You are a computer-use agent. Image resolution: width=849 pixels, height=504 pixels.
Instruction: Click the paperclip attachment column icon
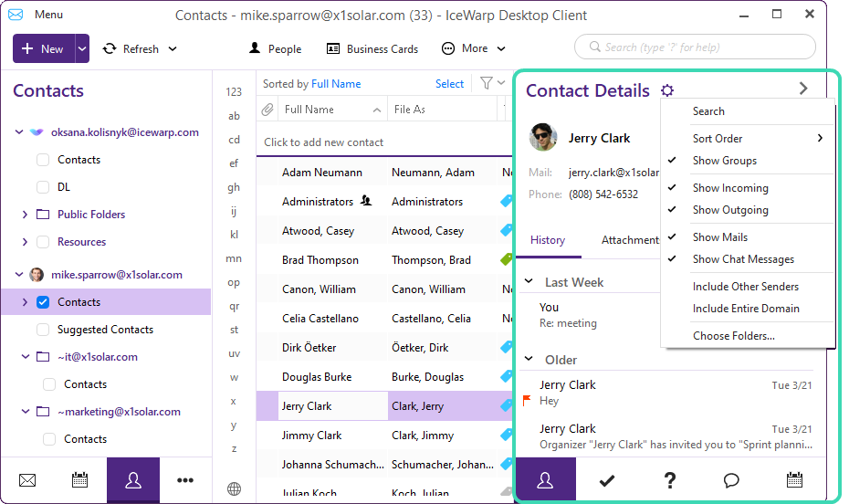[267, 110]
